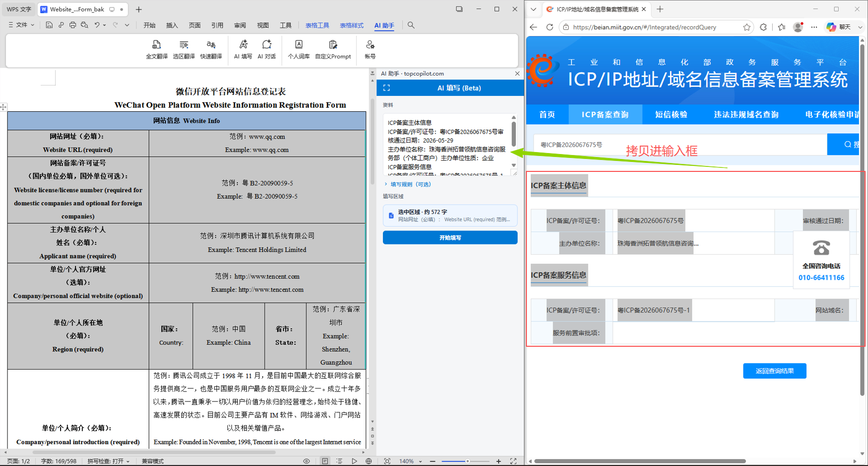Open 短信核验 tab on ICP site
This screenshot has height=466, width=868.
[671, 115]
